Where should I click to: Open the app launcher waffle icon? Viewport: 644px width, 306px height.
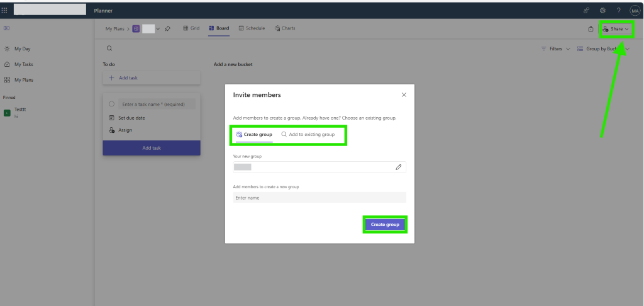(4, 10)
